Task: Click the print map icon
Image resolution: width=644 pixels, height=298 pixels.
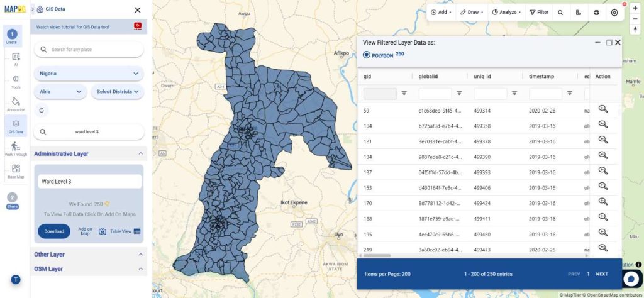Action: (x=596, y=13)
